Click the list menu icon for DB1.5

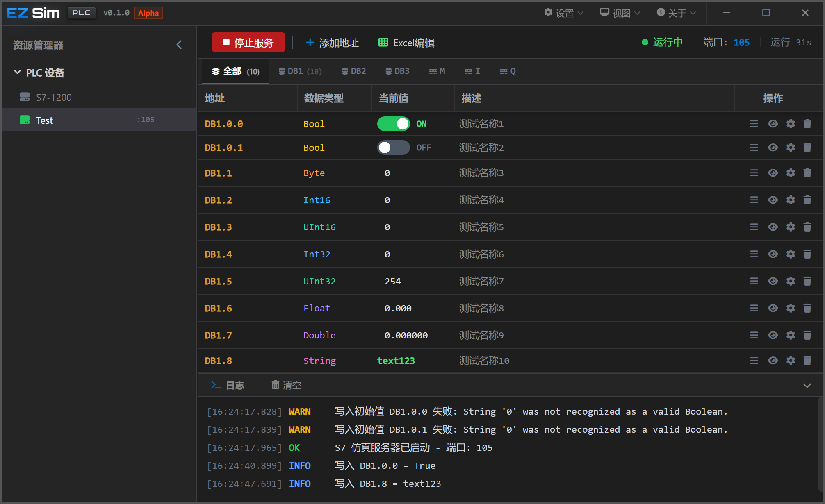(x=754, y=281)
